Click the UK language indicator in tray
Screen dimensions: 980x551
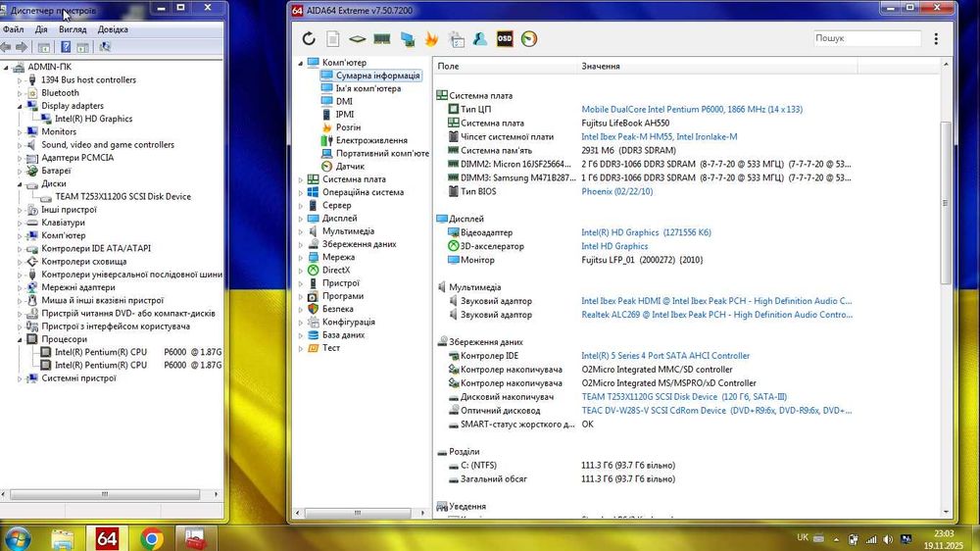tap(803, 537)
